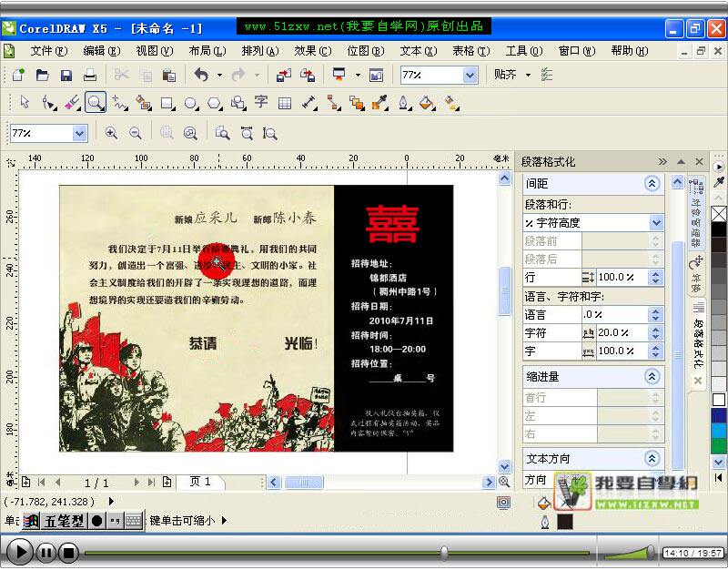The height and width of the screenshot is (570, 728).
Task: Select the Pick arrow tool
Action: 25,102
